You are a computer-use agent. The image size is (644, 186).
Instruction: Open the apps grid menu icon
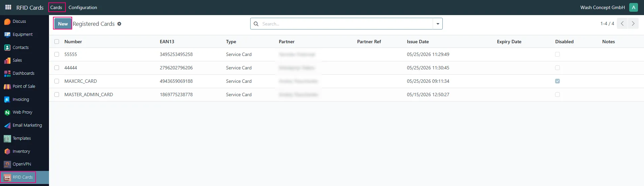8,7
